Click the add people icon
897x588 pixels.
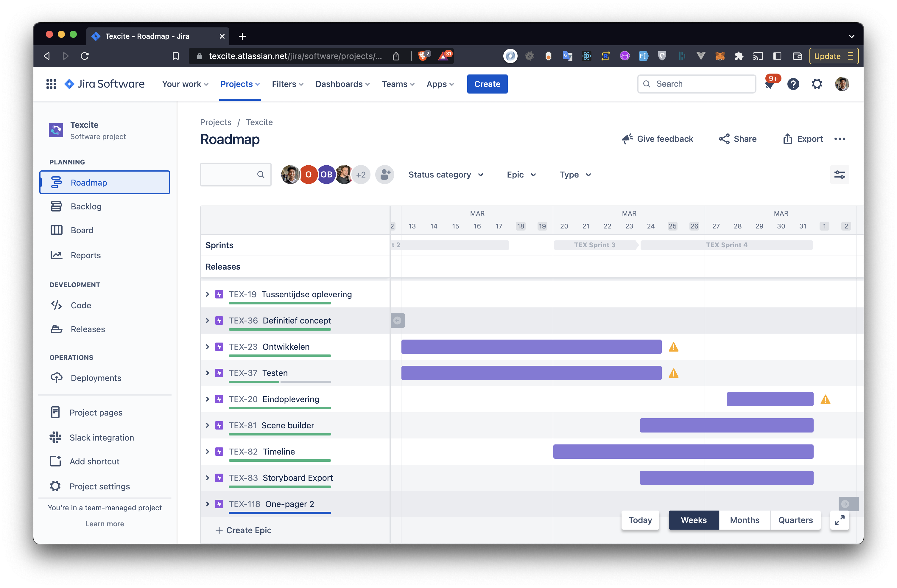pyautogui.click(x=384, y=175)
